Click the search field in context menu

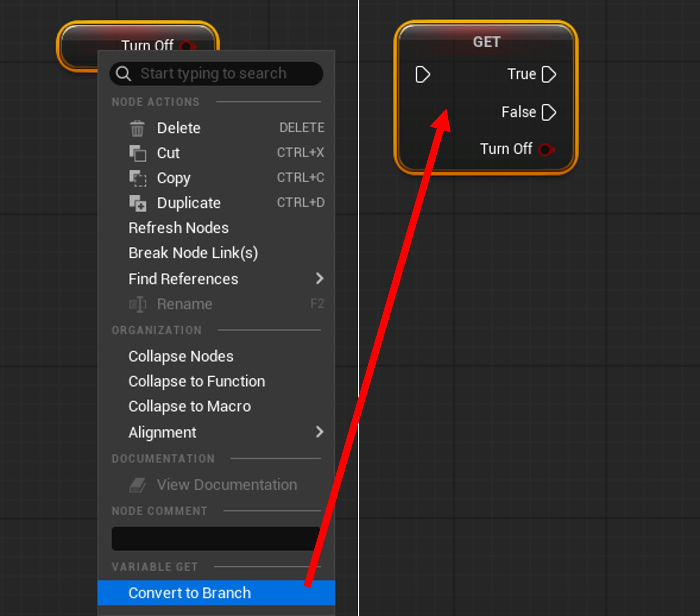(x=216, y=74)
